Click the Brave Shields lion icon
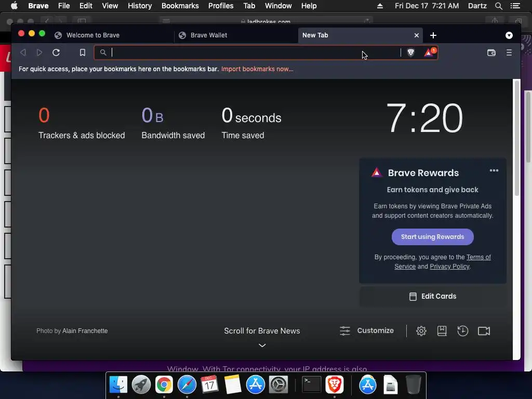 410,52
